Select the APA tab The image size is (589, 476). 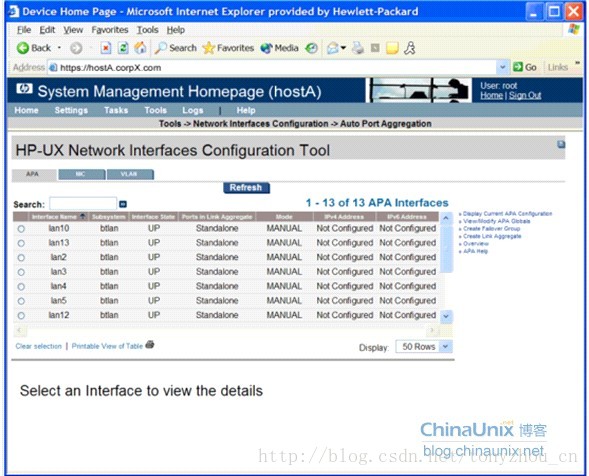(33, 174)
